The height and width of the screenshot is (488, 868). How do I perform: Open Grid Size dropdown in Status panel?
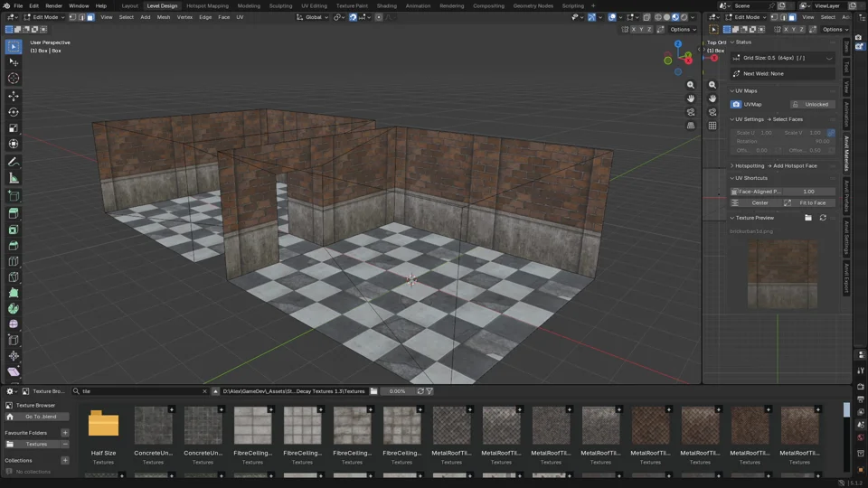point(783,58)
